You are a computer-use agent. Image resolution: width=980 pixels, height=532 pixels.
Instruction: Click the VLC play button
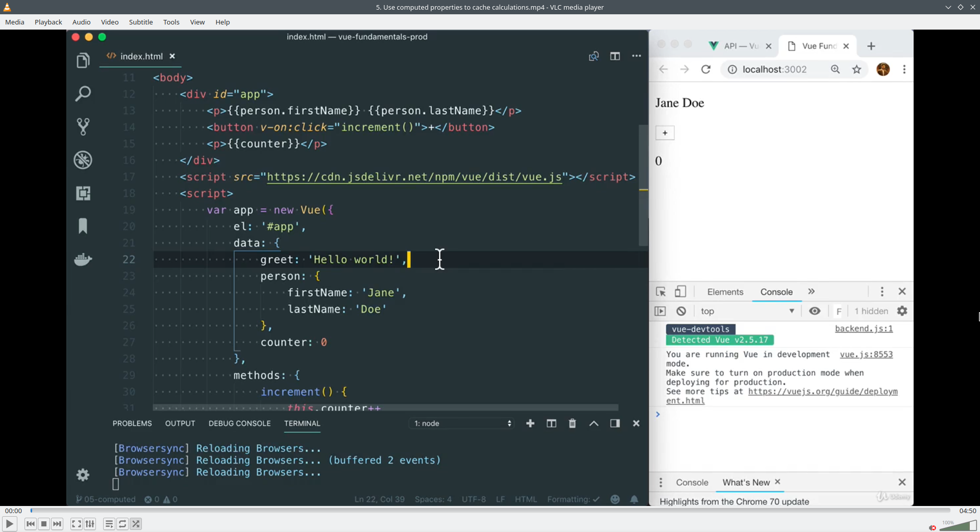click(9, 524)
